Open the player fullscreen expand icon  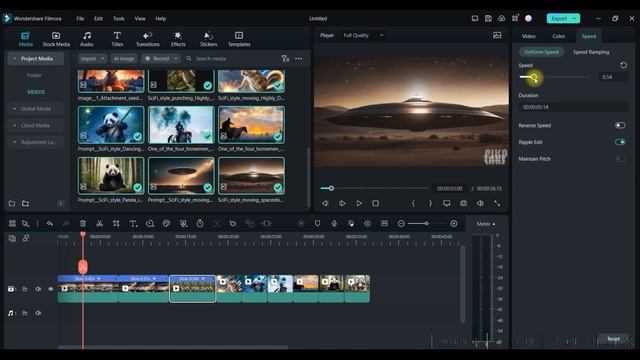(497, 203)
